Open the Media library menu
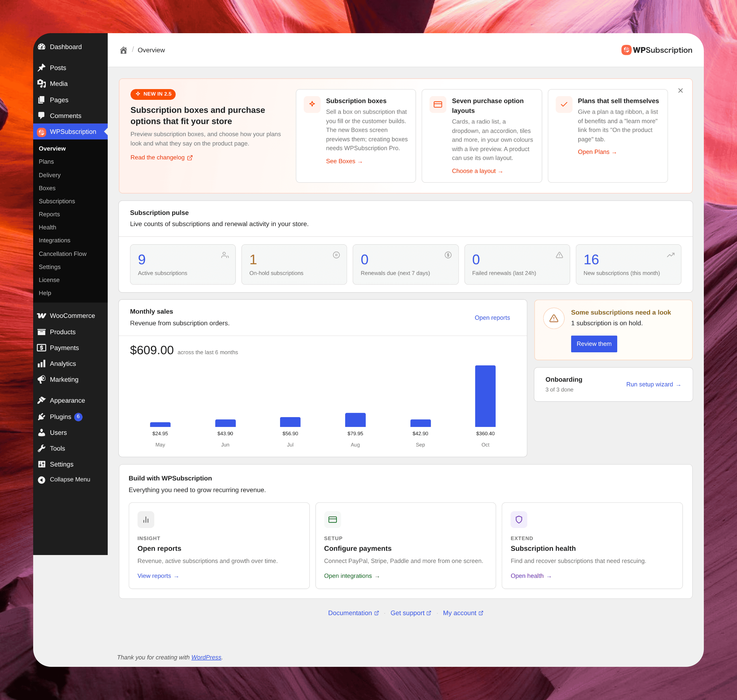737x700 pixels. click(71, 84)
